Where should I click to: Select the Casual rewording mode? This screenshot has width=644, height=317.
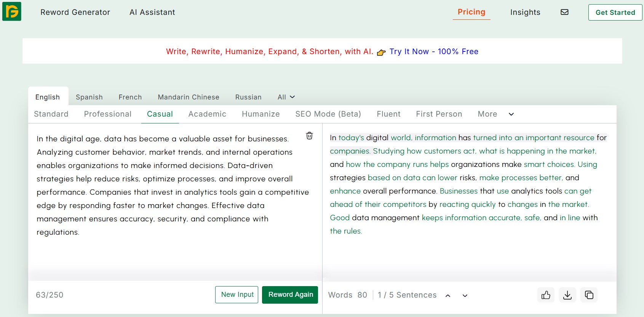160,114
